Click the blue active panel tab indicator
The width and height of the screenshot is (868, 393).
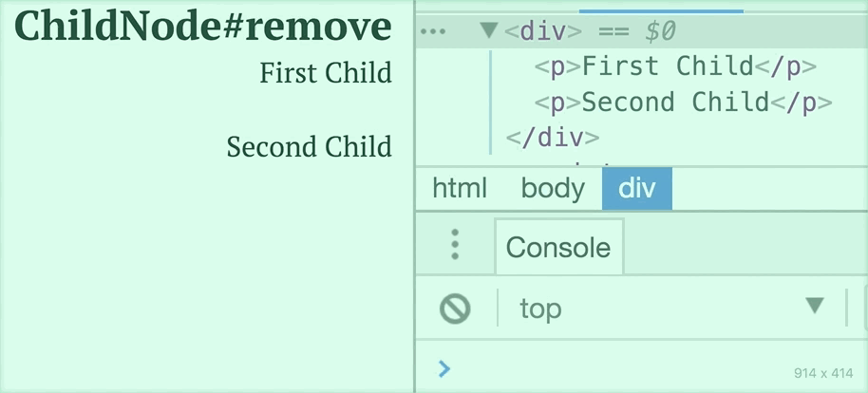(661, 10)
